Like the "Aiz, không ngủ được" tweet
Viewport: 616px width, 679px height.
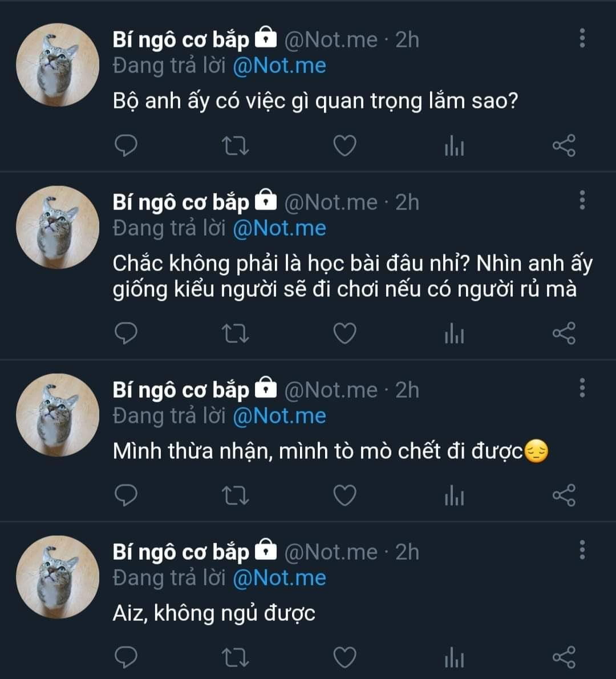345,657
